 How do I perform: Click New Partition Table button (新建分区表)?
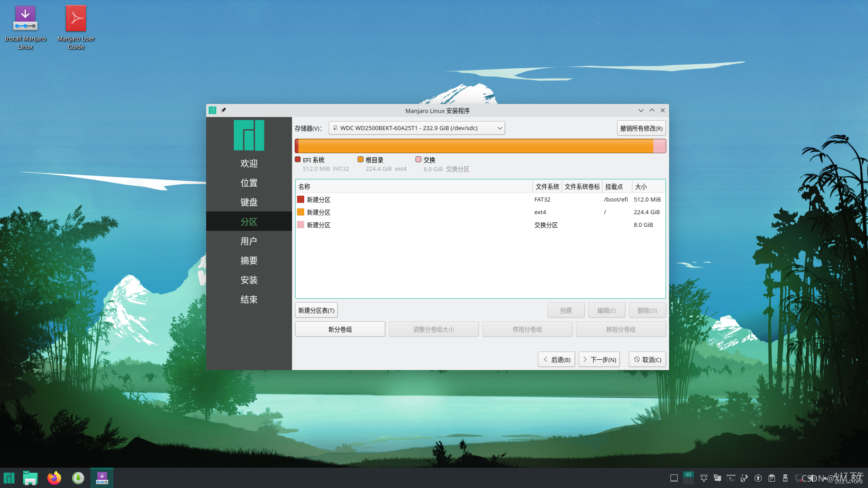coord(316,310)
